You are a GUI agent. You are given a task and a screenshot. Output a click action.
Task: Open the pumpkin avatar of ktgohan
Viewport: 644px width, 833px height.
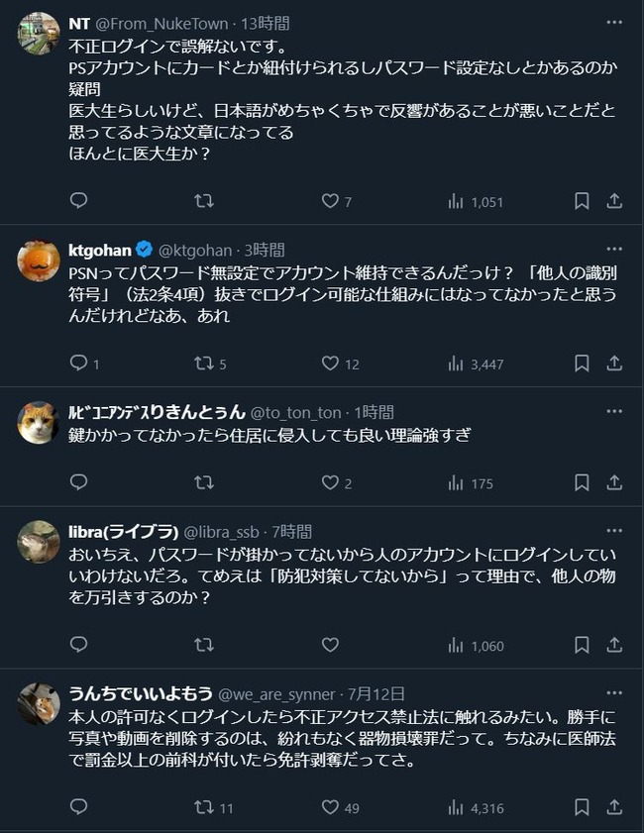click(39, 260)
